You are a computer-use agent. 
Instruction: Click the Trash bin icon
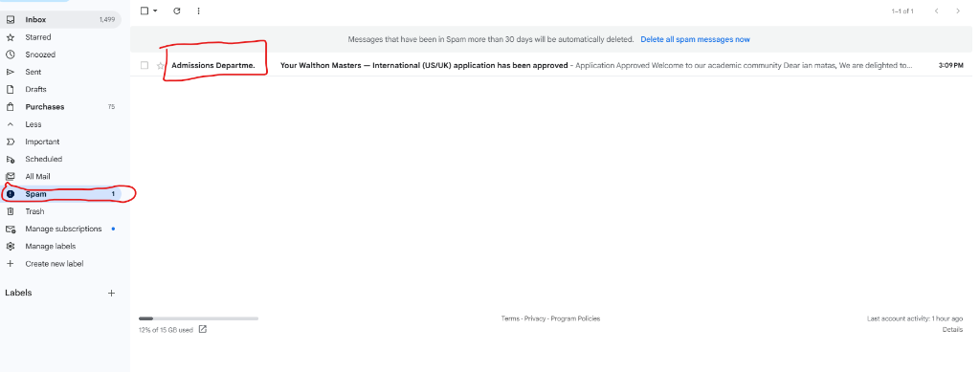coord(10,211)
